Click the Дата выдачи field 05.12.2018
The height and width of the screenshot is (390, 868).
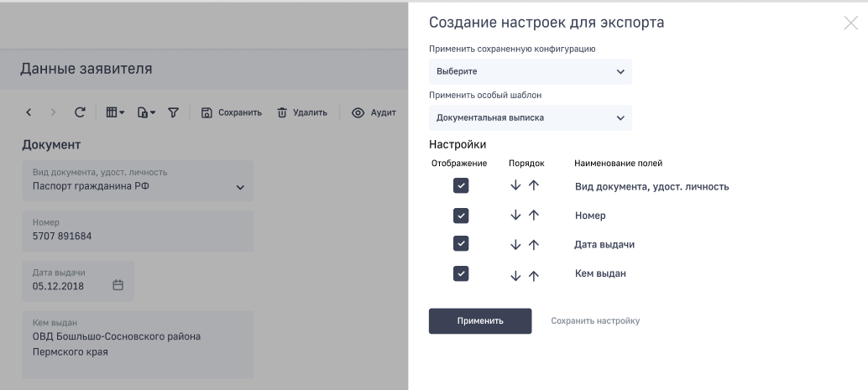pyautogui.click(x=78, y=281)
